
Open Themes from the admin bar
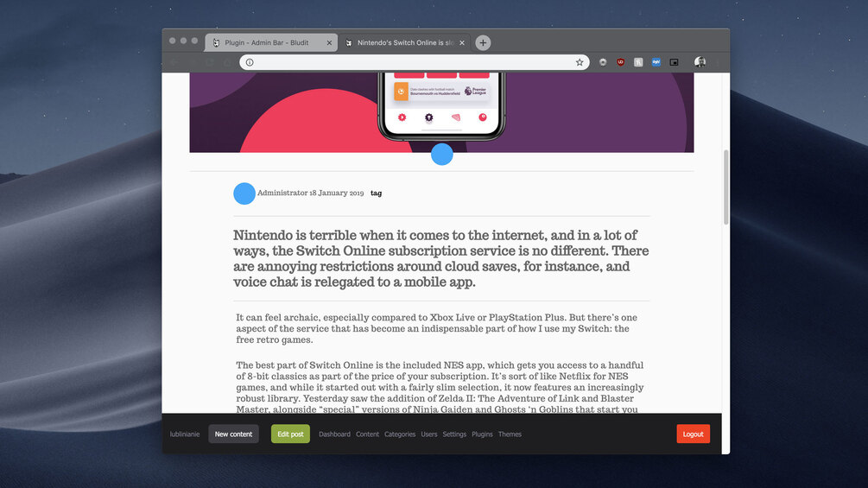point(510,434)
